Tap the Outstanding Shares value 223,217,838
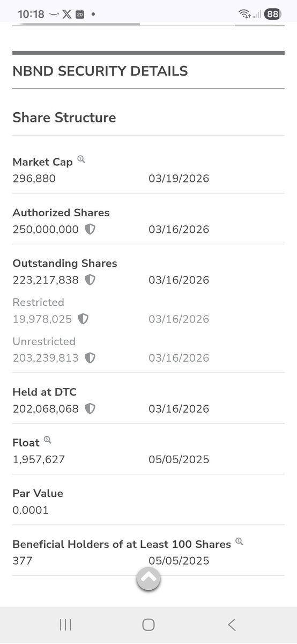Image resolution: width=297 pixels, height=644 pixels. tap(46, 280)
